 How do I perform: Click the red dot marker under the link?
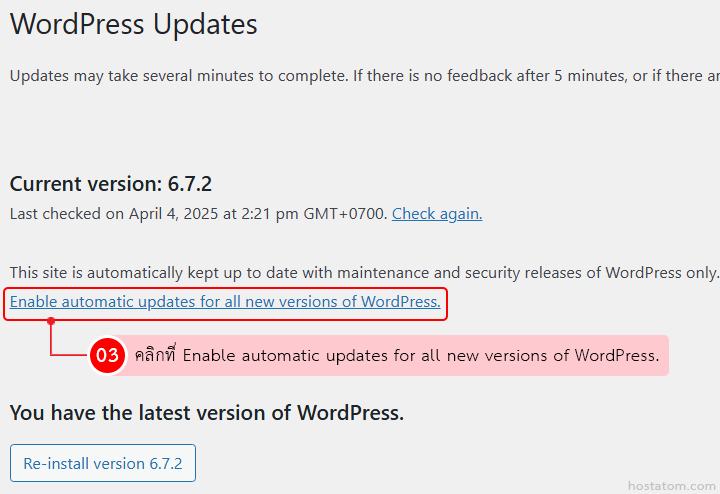click(51, 321)
